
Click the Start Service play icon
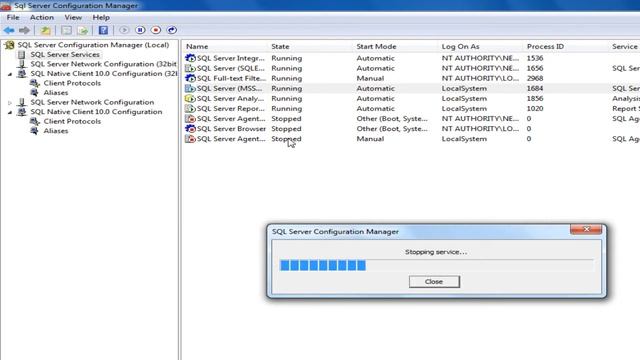pos(124,30)
